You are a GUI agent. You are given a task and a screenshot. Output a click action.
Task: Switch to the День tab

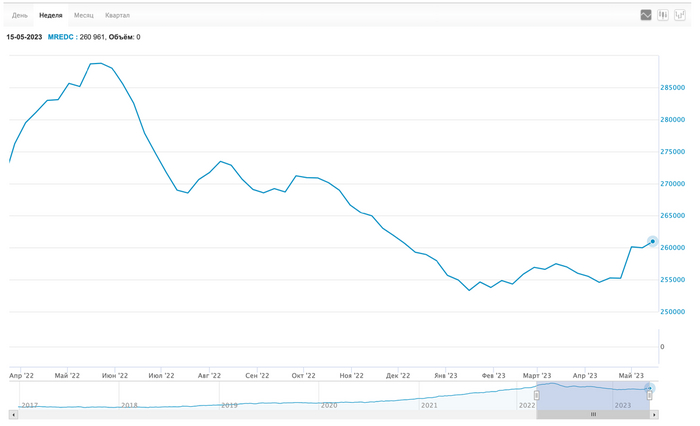(x=20, y=16)
